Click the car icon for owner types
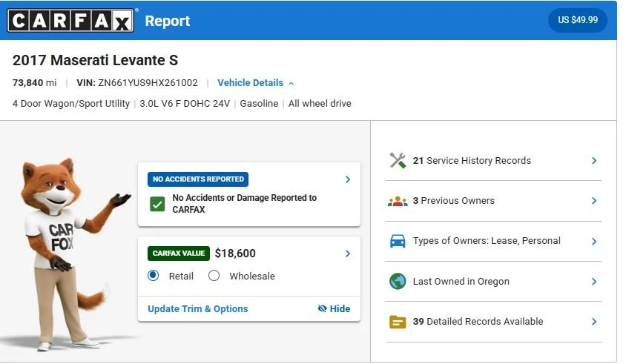This screenshot has width=626, height=364. click(x=398, y=241)
